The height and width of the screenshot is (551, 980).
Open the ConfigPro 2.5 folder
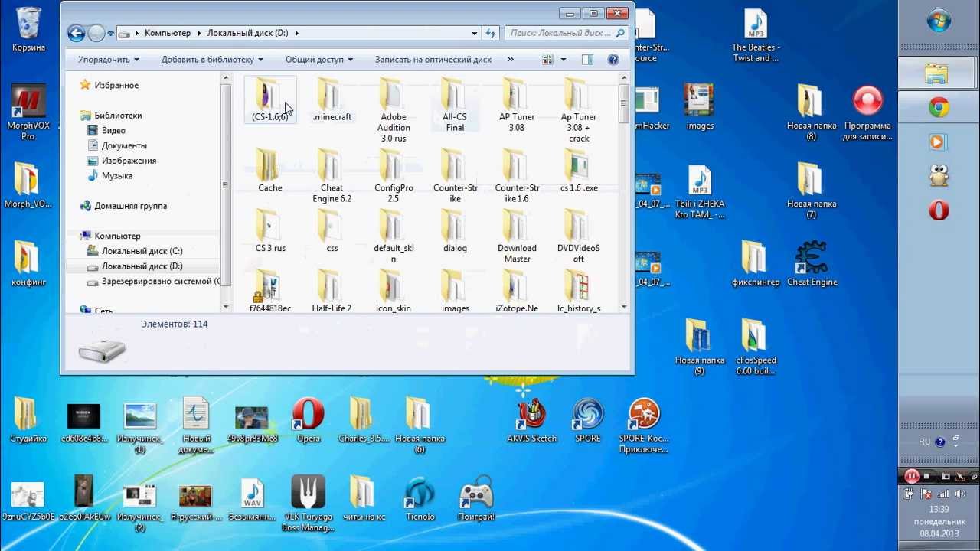coord(394,176)
